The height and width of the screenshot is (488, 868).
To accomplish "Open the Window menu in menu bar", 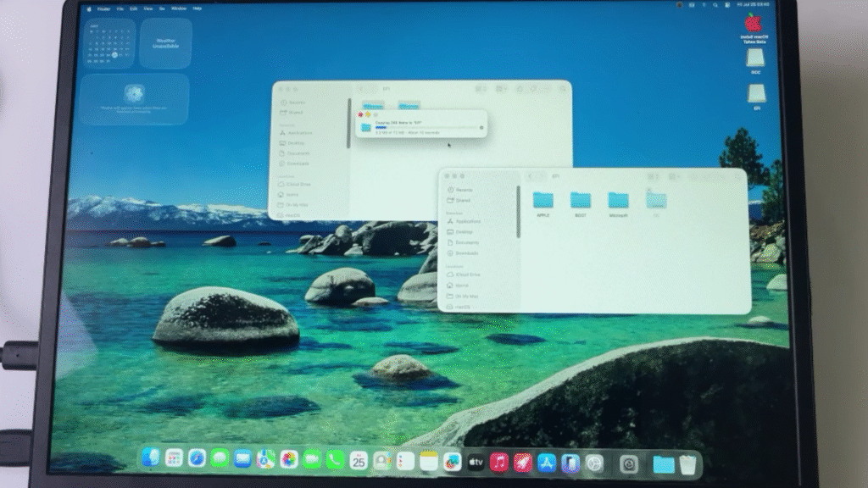I will (x=178, y=8).
